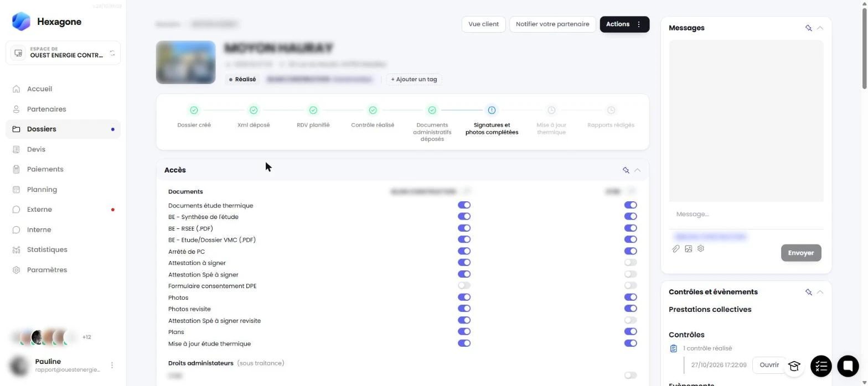The image size is (868, 386).
Task: Pin the Accès panel
Action: click(626, 170)
